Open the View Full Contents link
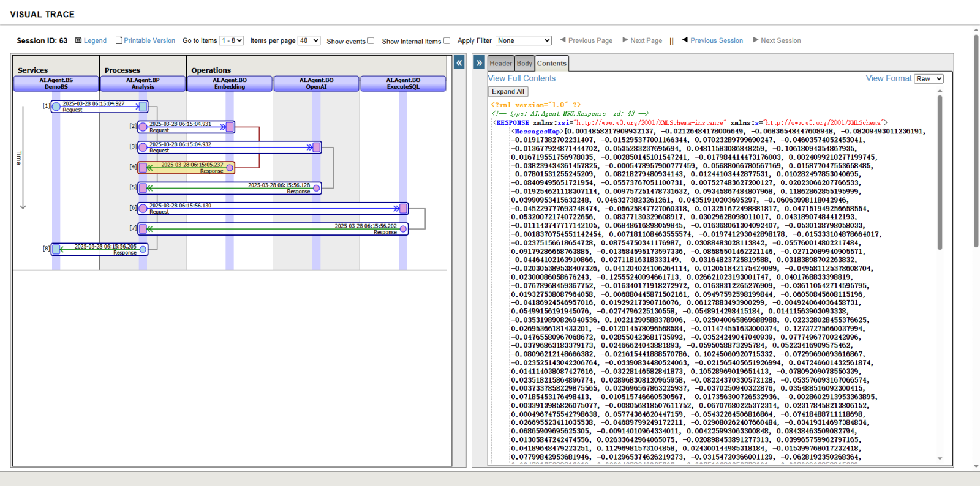980x486 pixels. pyautogui.click(x=522, y=78)
